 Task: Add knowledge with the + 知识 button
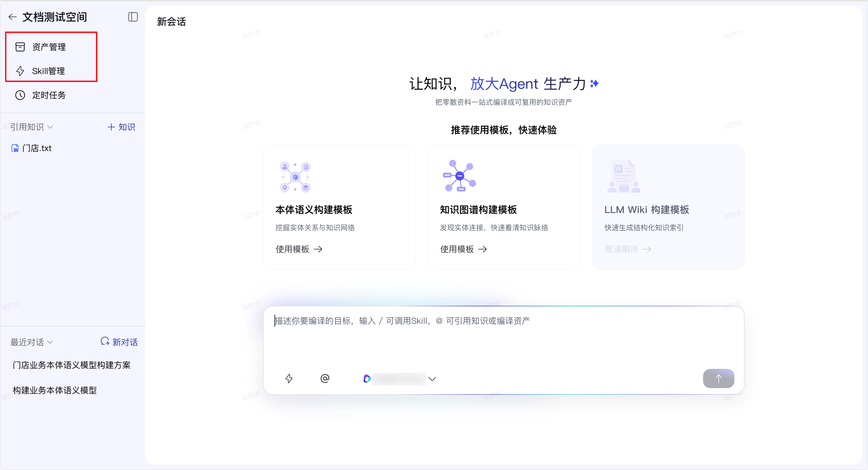[121, 127]
